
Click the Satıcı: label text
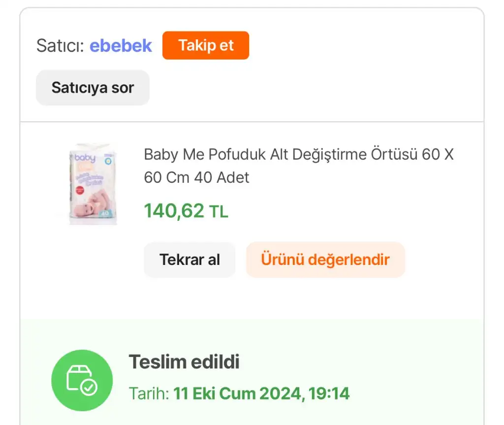[x=60, y=46]
